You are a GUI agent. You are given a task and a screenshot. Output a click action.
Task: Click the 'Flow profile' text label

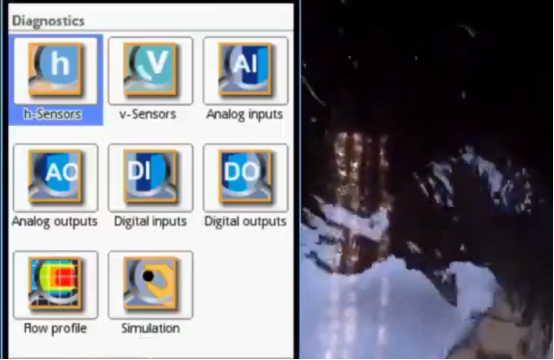[55, 328]
